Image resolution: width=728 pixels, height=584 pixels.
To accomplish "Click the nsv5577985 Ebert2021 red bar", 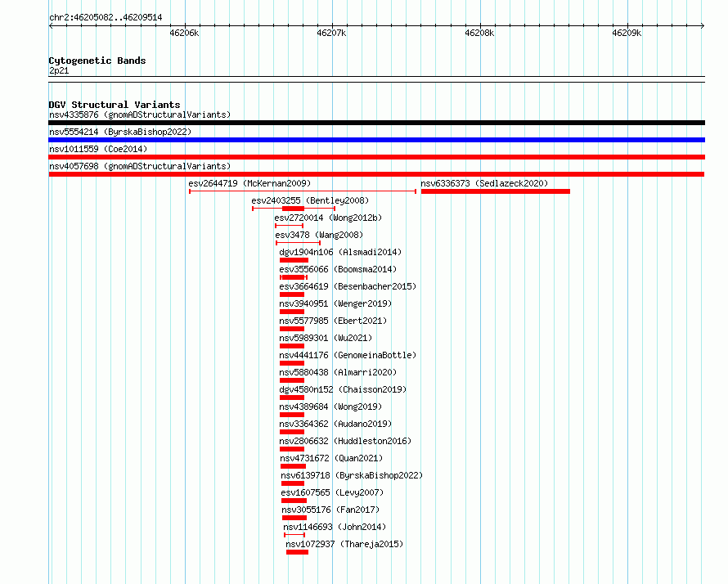I will 292,329.
